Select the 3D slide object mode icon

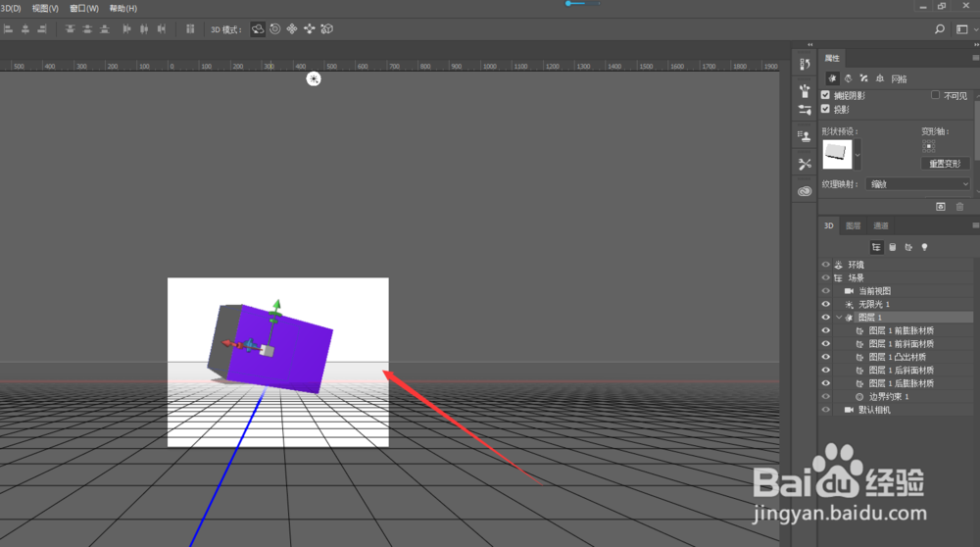310,29
